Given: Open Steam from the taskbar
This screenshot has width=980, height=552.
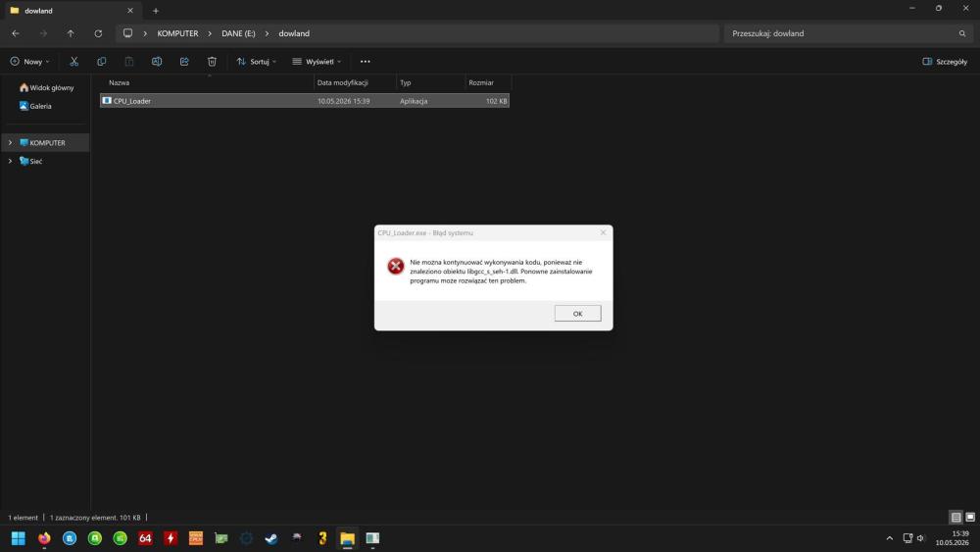Looking at the screenshot, I should coord(271,538).
